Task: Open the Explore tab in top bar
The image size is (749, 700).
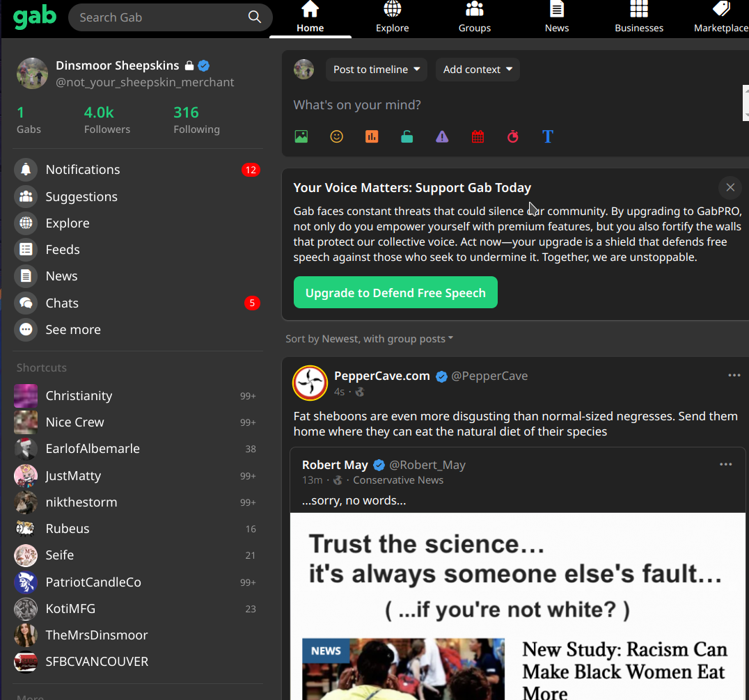Action: point(392,18)
